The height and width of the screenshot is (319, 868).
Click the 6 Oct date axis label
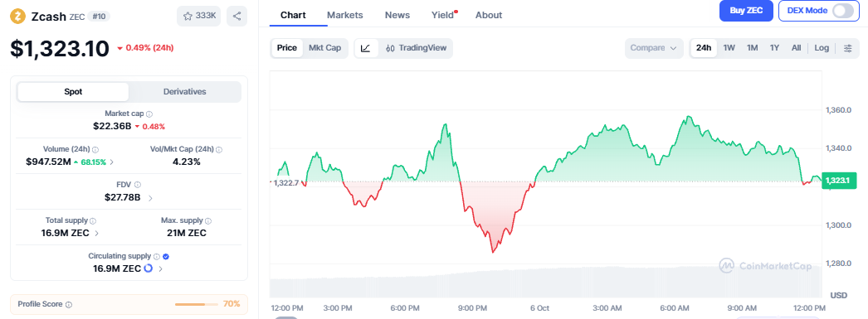539,307
